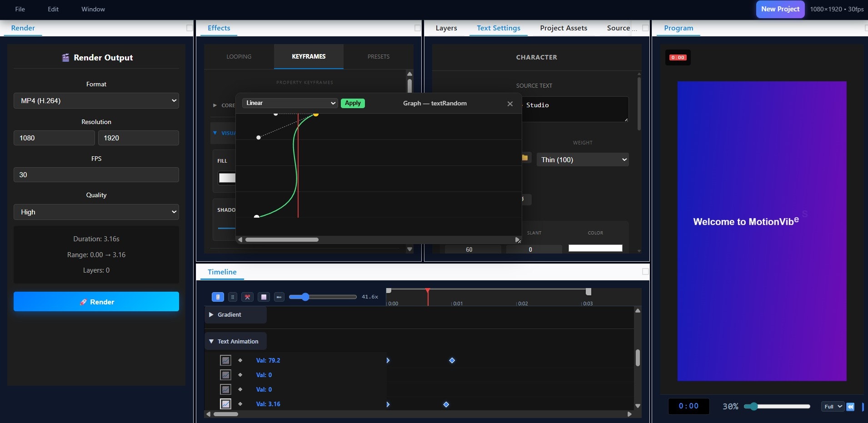Screen dimensions: 868x423
Task: Open the Window menu
Action: tap(93, 9)
